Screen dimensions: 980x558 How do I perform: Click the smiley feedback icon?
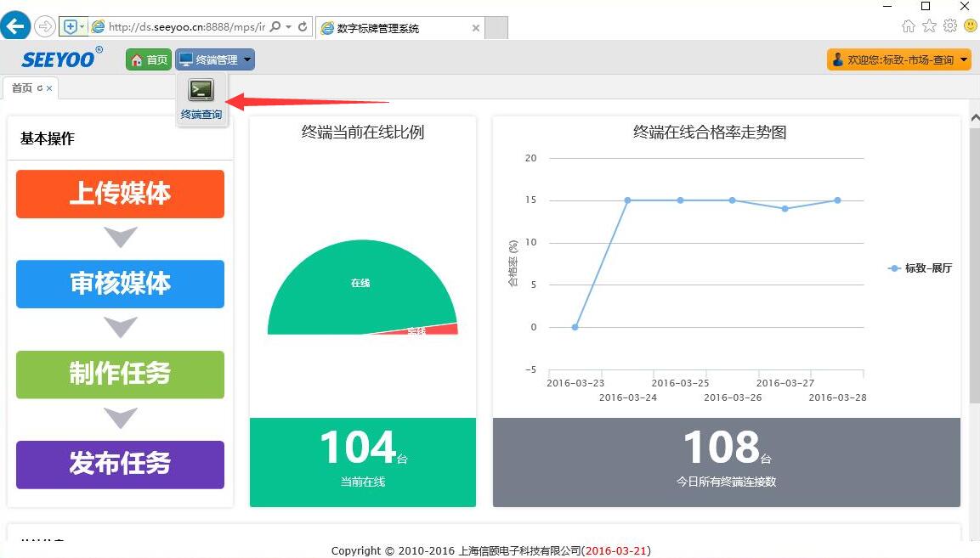[970, 26]
